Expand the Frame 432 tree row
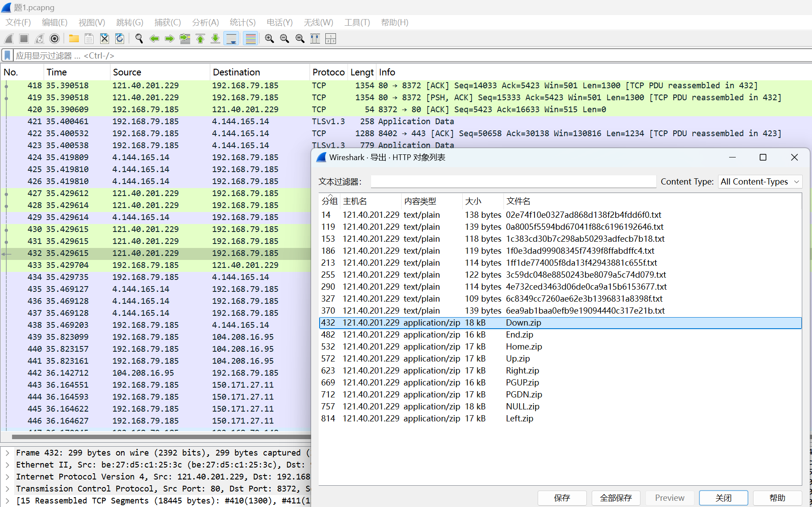Screen dimensions: 812x507 tap(7, 452)
